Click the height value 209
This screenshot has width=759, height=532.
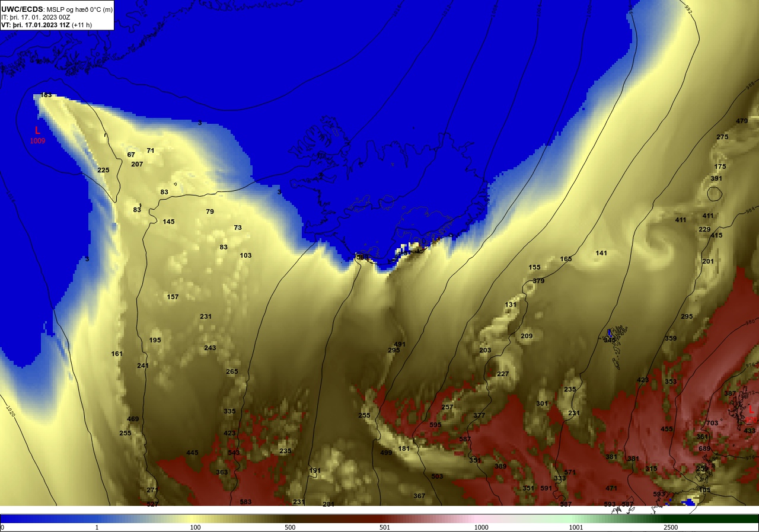click(x=527, y=336)
